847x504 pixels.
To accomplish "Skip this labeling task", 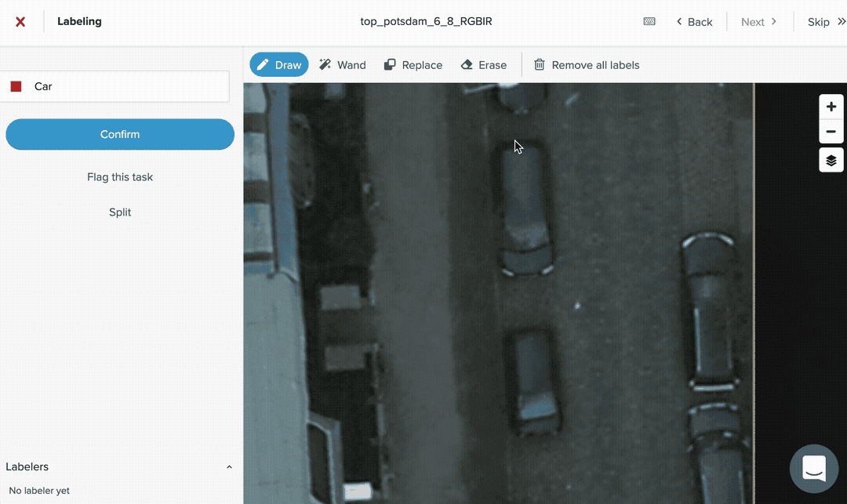I will tap(826, 22).
